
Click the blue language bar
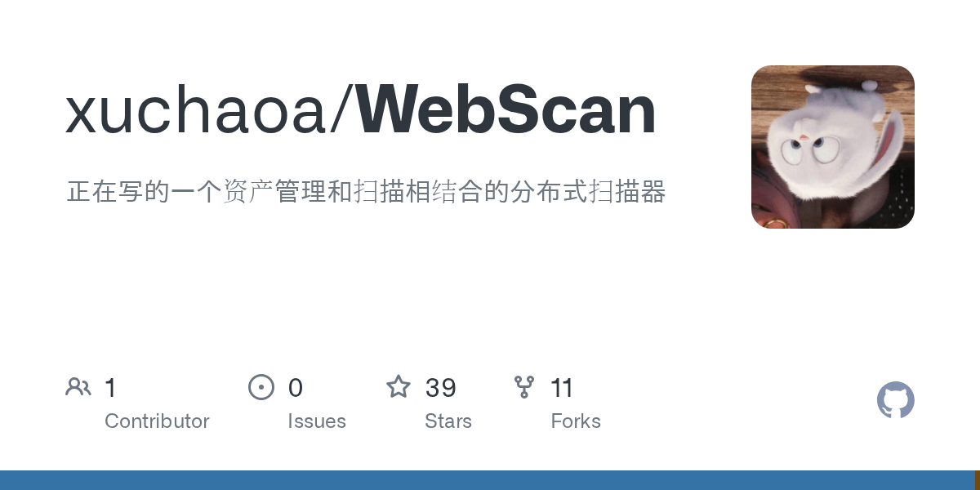[487, 480]
